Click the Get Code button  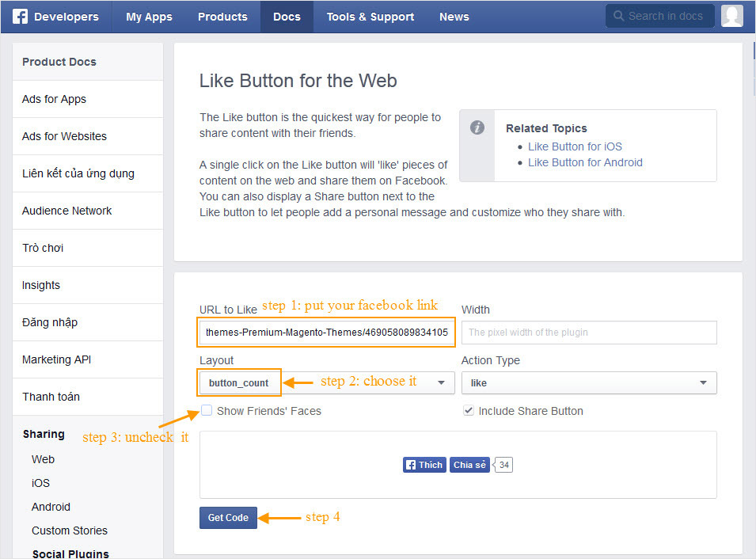228,518
